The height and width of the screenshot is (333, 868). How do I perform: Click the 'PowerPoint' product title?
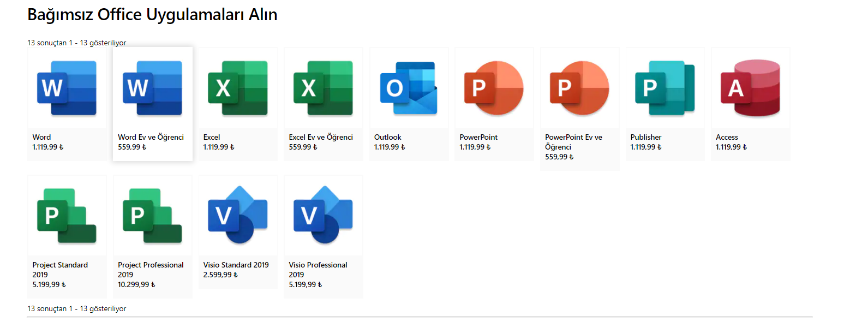[x=478, y=137]
